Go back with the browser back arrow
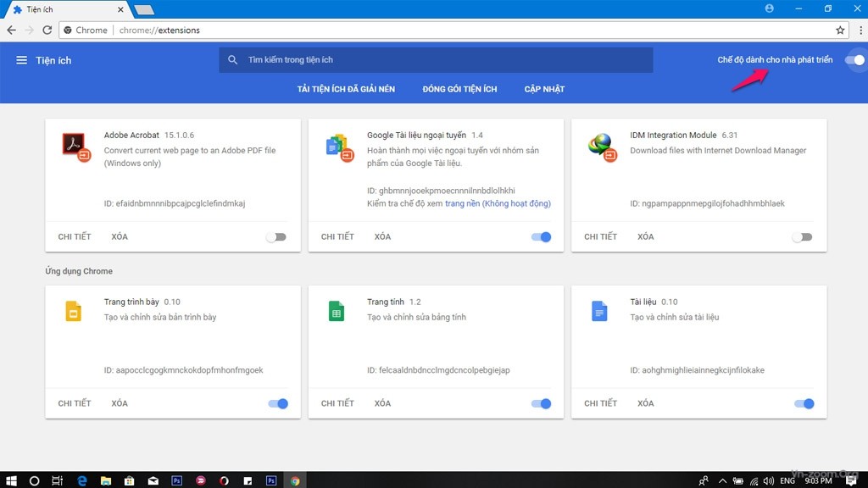 tap(12, 30)
